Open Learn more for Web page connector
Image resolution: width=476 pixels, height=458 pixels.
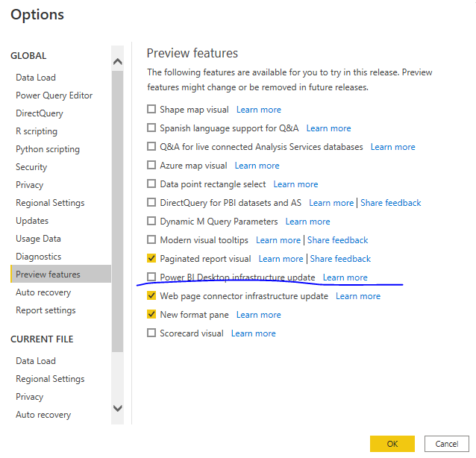358,296
